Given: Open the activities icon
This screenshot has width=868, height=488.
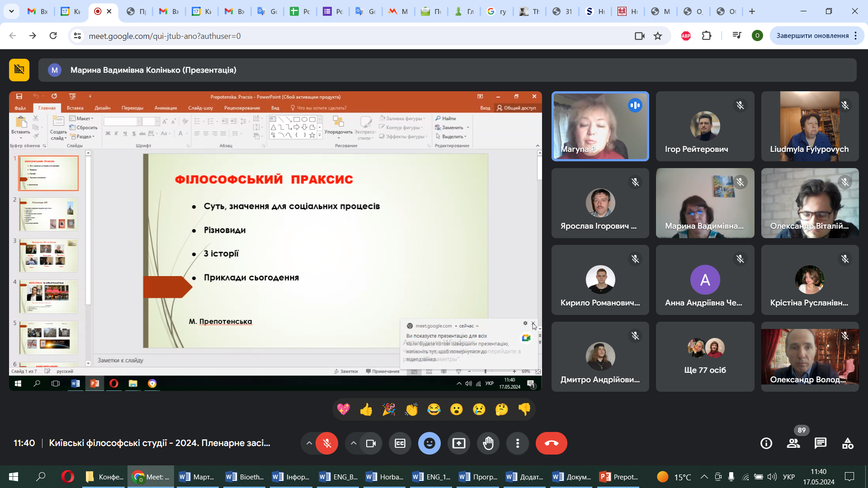Looking at the screenshot, I should tap(848, 443).
